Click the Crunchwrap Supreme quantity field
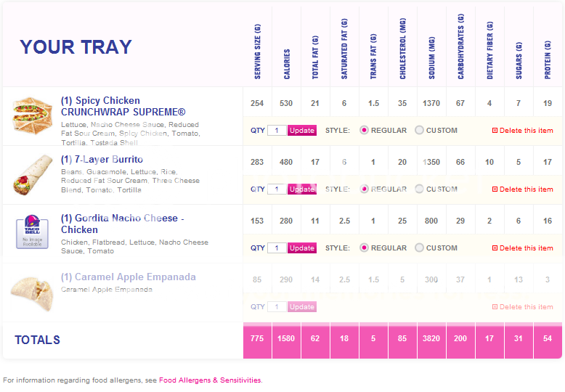 277,131
